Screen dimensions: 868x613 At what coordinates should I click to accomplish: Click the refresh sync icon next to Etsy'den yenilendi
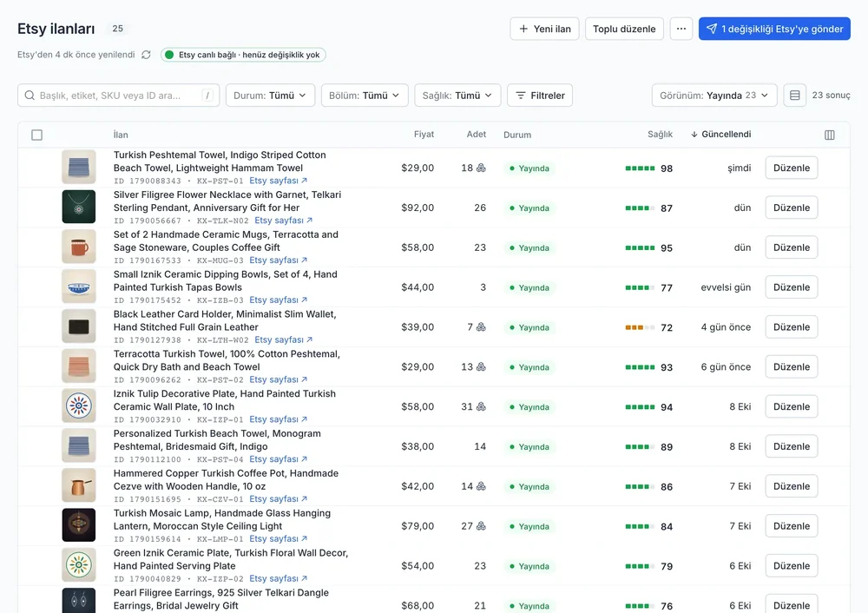146,55
